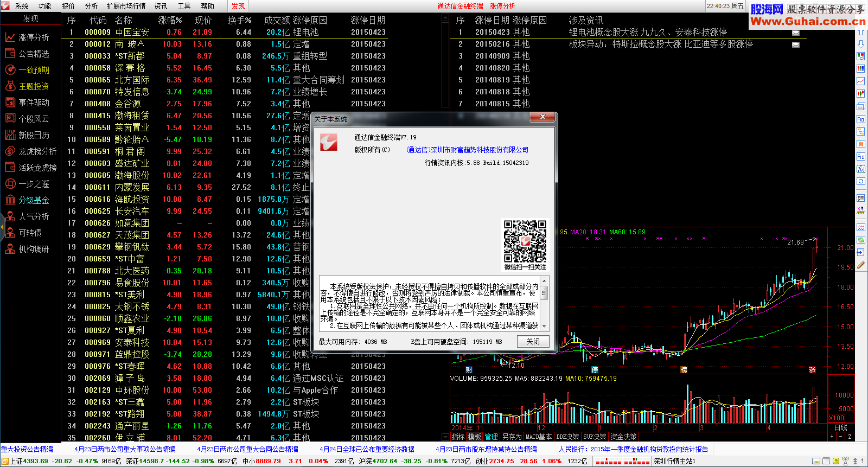
Task: Click the F10 icon on right toolbar
Action: tap(861, 119)
